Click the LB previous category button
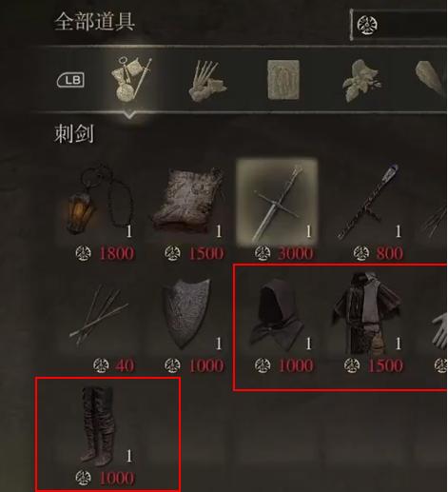 (70, 80)
